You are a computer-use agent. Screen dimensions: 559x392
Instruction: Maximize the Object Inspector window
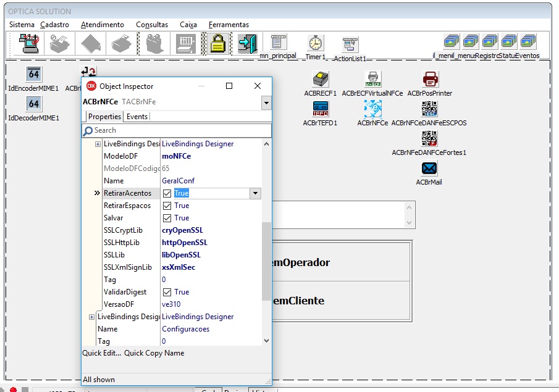[229, 86]
